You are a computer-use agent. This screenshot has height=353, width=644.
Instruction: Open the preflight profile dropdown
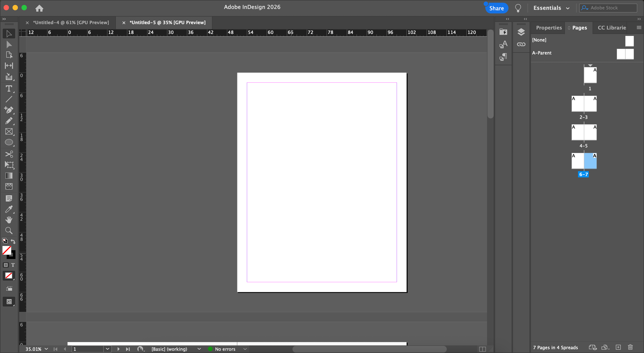coord(199,349)
